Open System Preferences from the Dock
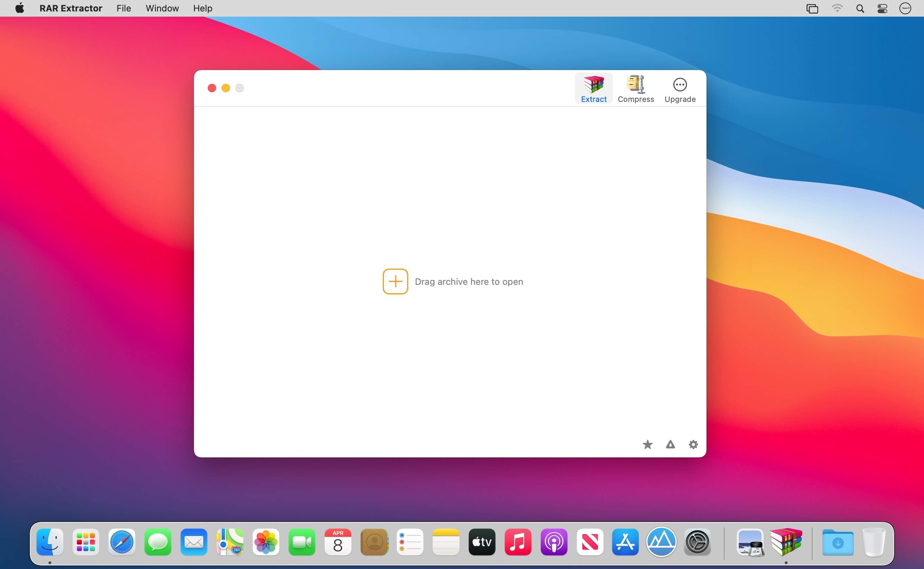 697,542
